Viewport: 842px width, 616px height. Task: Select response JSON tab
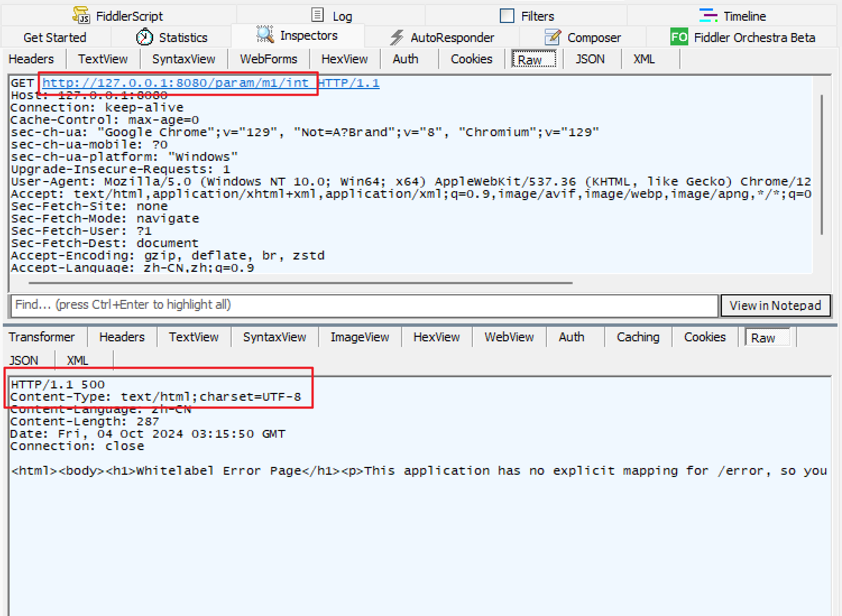(x=24, y=360)
